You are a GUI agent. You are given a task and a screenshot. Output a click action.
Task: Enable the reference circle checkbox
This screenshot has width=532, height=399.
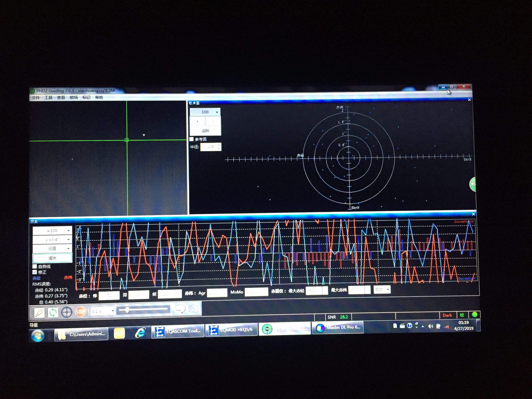pyautogui.click(x=192, y=139)
